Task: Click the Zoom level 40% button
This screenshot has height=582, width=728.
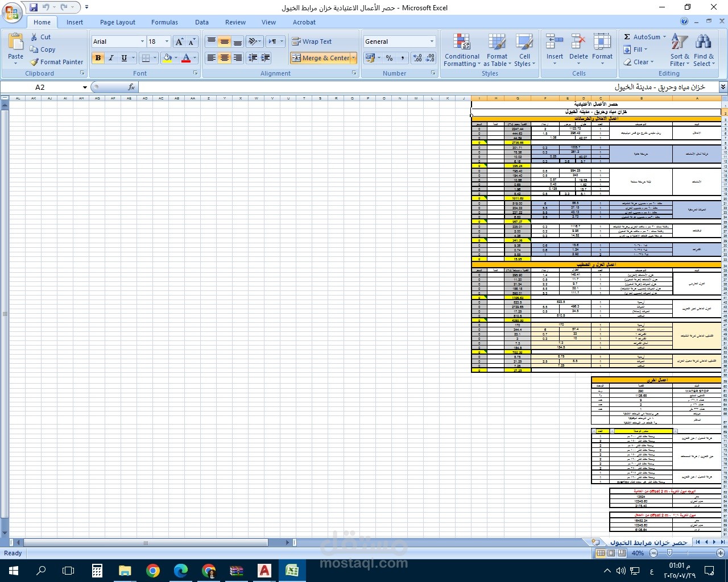Action: (x=638, y=553)
